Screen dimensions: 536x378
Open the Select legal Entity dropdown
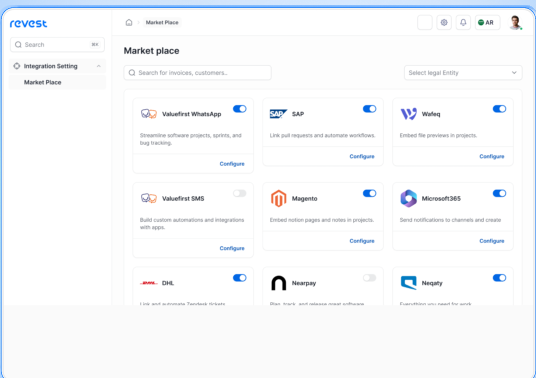click(463, 73)
